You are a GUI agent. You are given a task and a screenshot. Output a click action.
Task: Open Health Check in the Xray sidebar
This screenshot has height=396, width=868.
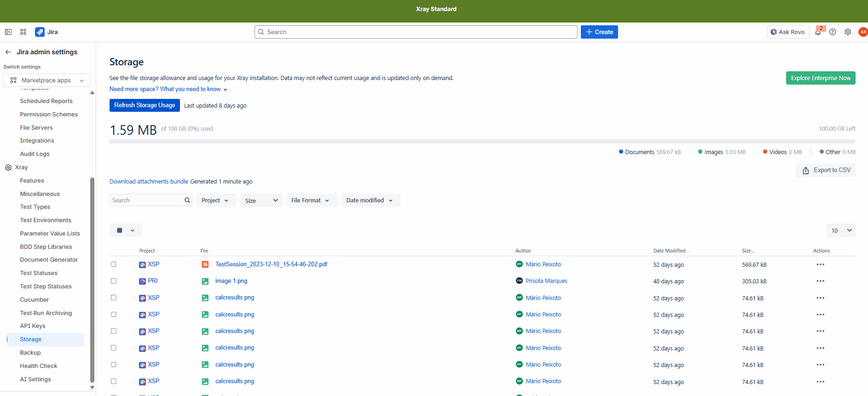tap(39, 366)
